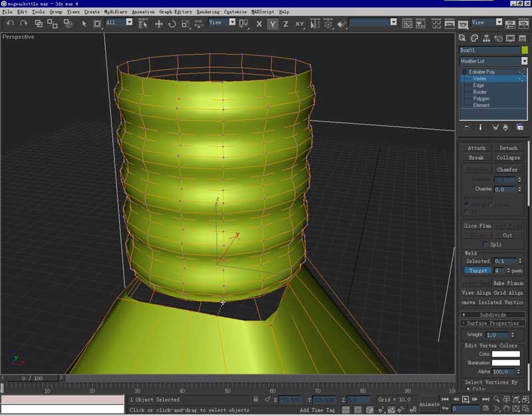This screenshot has width=532, height=416.
Task: Expand the Subdivide rollout
Action: point(493,314)
